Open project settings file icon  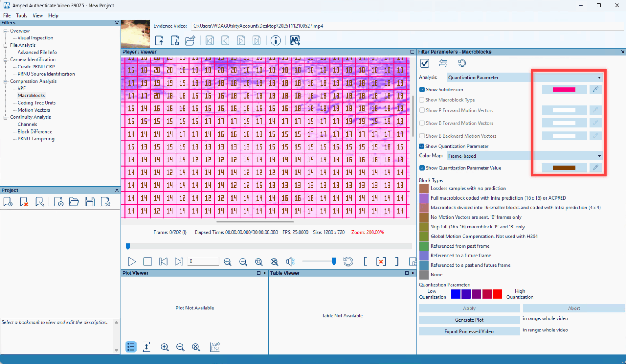(x=106, y=202)
